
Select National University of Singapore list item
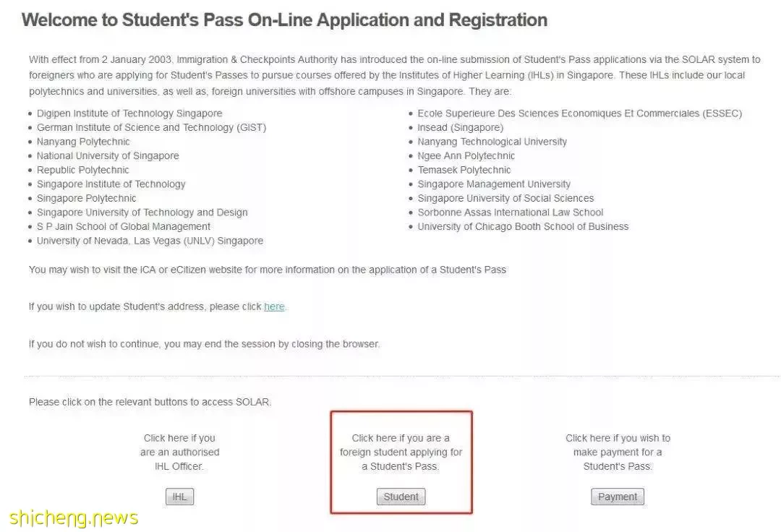tap(108, 155)
